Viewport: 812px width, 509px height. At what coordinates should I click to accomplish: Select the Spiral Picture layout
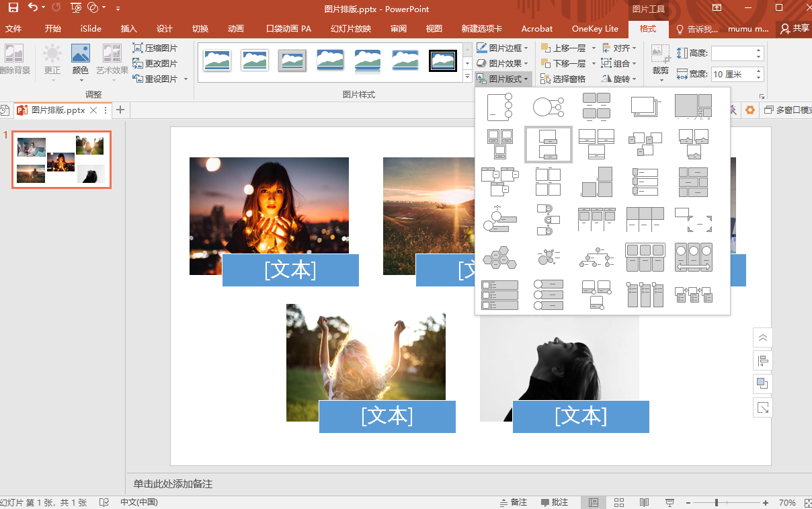coord(694,107)
